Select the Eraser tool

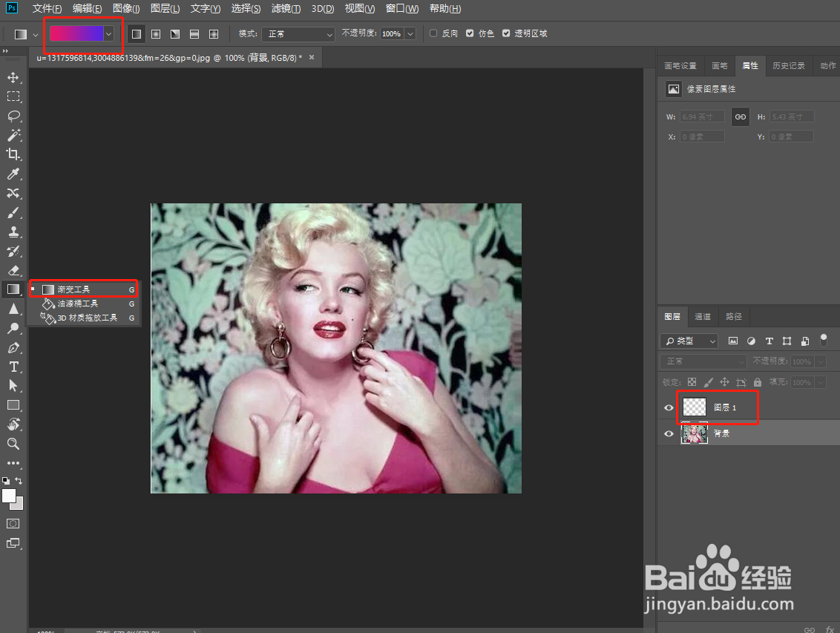pos(13,270)
